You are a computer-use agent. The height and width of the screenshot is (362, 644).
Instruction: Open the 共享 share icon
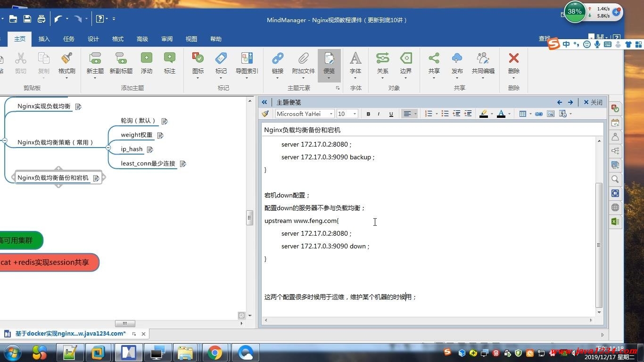pyautogui.click(x=434, y=59)
